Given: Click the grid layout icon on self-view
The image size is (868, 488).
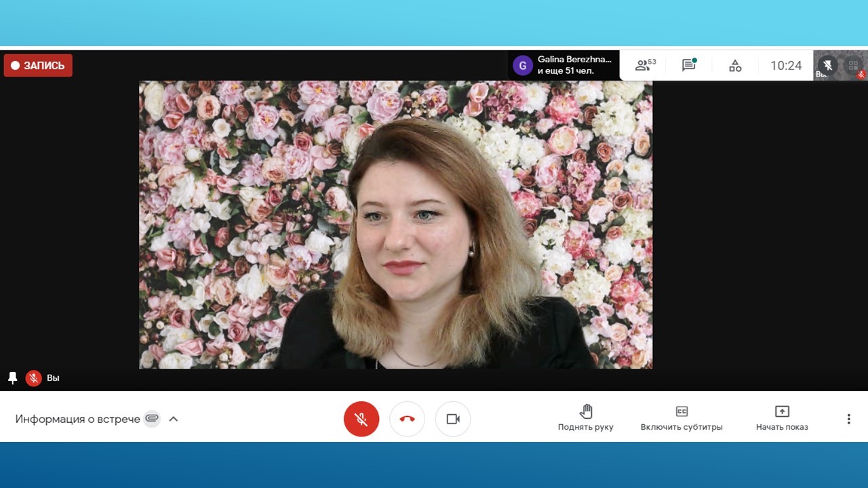Looking at the screenshot, I should (853, 65).
